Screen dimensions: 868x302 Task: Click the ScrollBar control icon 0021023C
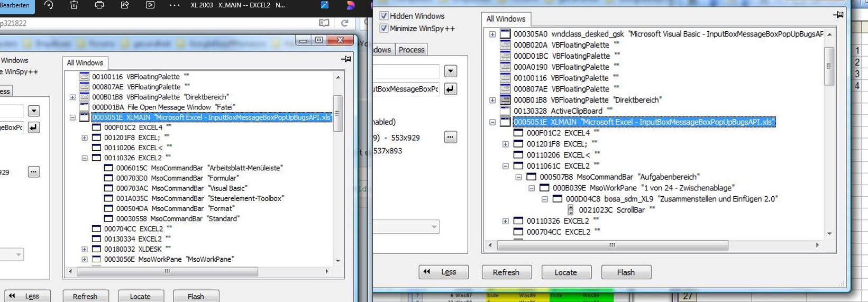tap(571, 210)
